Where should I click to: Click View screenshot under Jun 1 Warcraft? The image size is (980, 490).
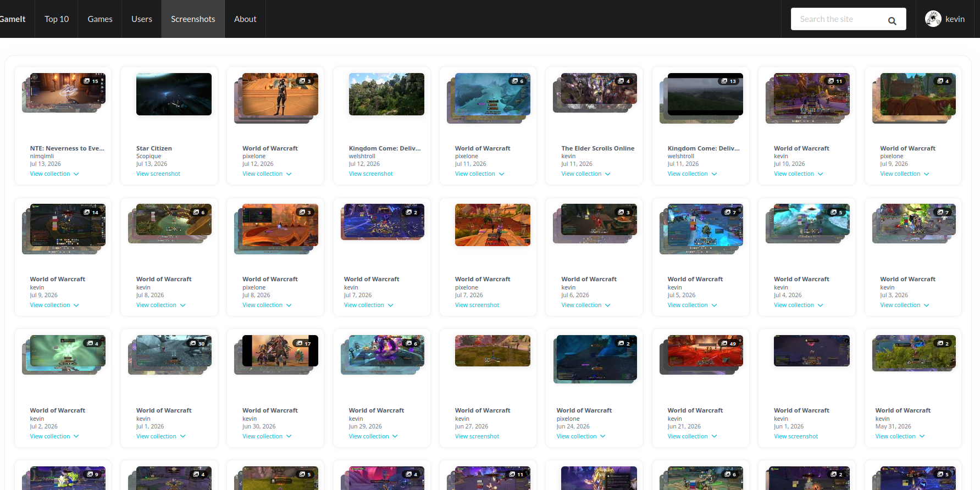(x=796, y=436)
